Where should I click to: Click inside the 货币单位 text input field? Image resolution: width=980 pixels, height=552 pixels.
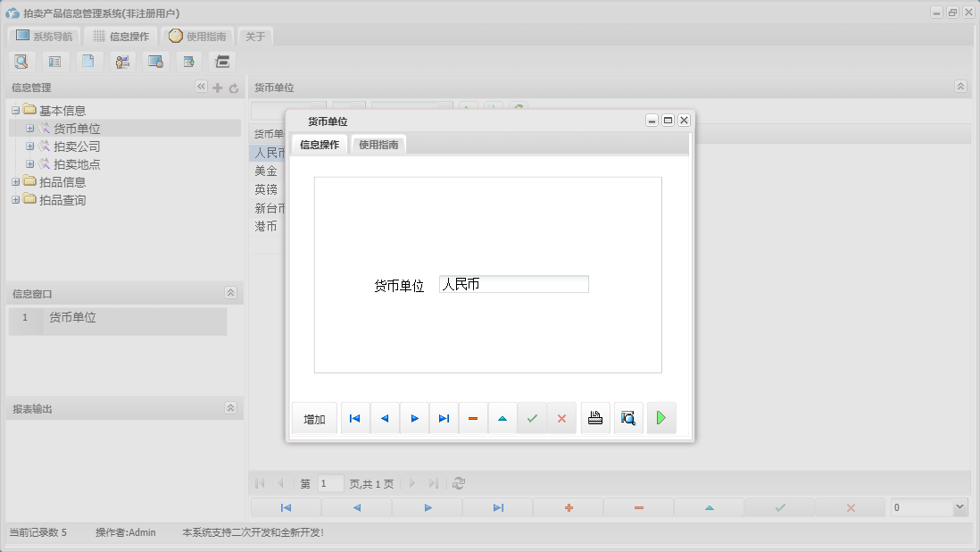tap(513, 283)
